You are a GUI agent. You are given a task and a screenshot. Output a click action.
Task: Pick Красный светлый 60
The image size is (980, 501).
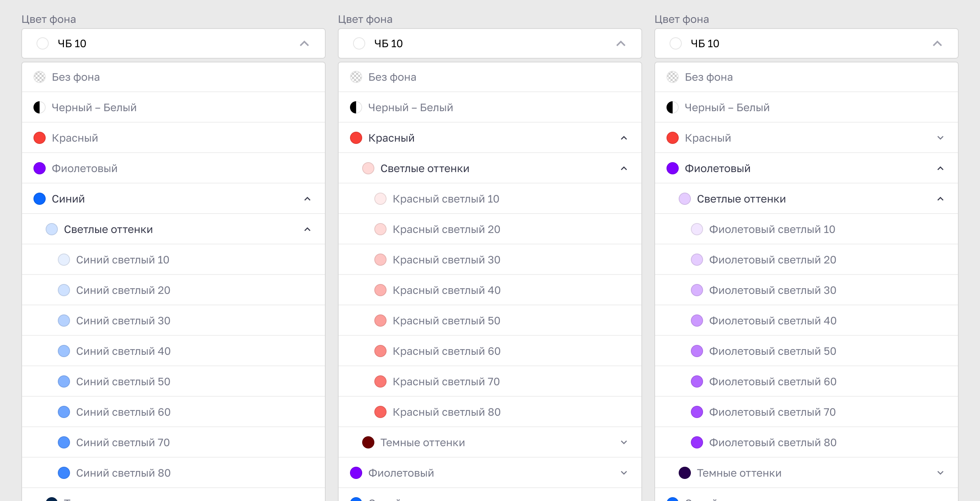click(490, 351)
